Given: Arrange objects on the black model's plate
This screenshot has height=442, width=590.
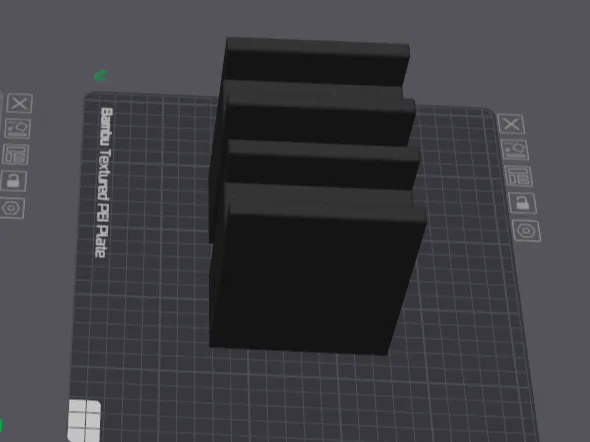Looking at the screenshot, I should tap(518, 176).
